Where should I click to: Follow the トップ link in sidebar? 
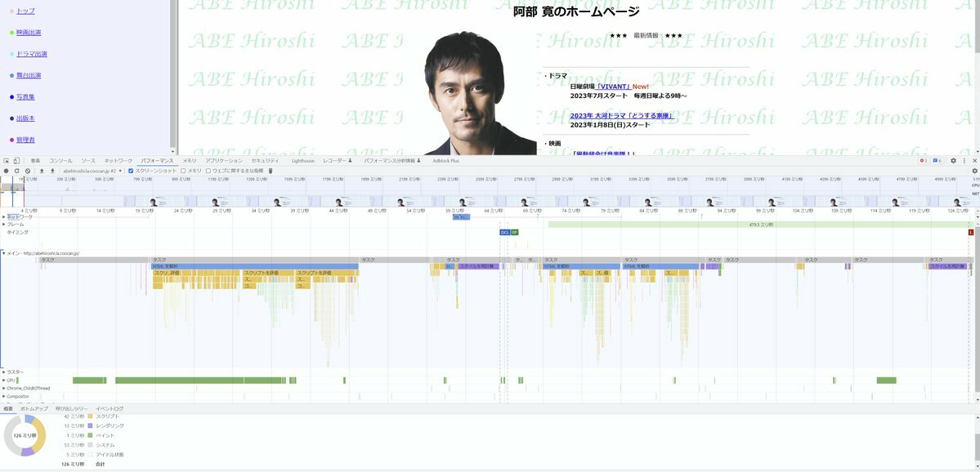[x=25, y=11]
